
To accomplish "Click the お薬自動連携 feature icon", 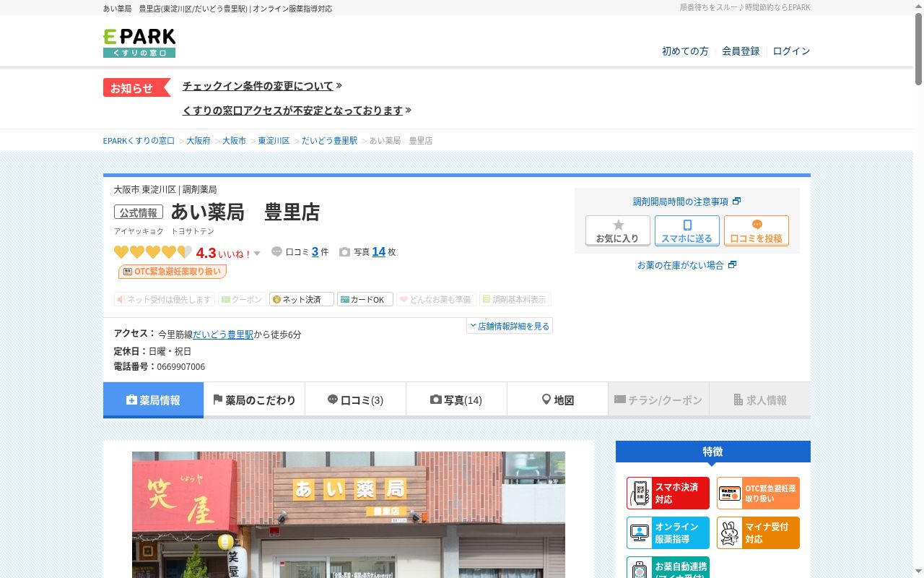I will pos(668,567).
